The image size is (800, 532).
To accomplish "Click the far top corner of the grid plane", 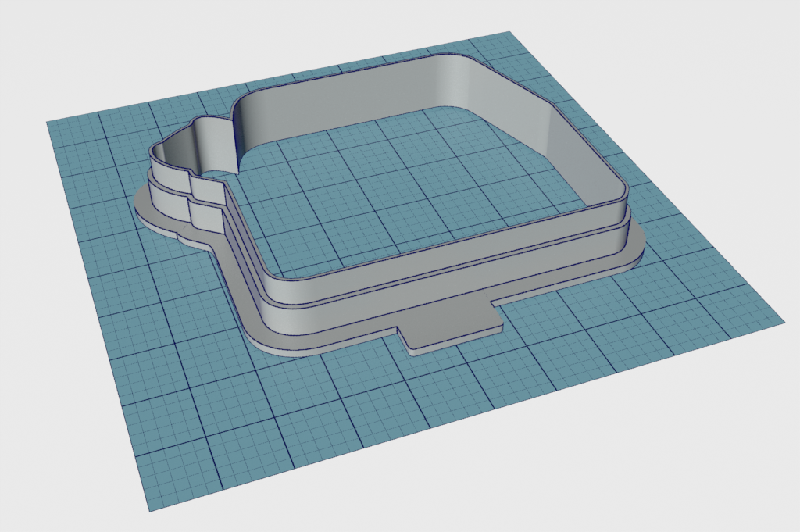I will click(508, 33).
